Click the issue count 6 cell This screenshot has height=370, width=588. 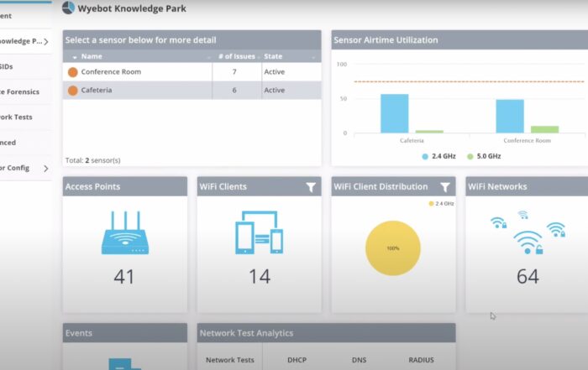coord(234,90)
